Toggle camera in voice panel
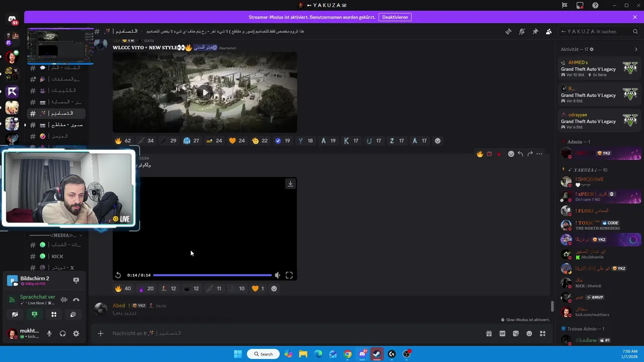This screenshot has height=362, width=644. (x=15, y=314)
